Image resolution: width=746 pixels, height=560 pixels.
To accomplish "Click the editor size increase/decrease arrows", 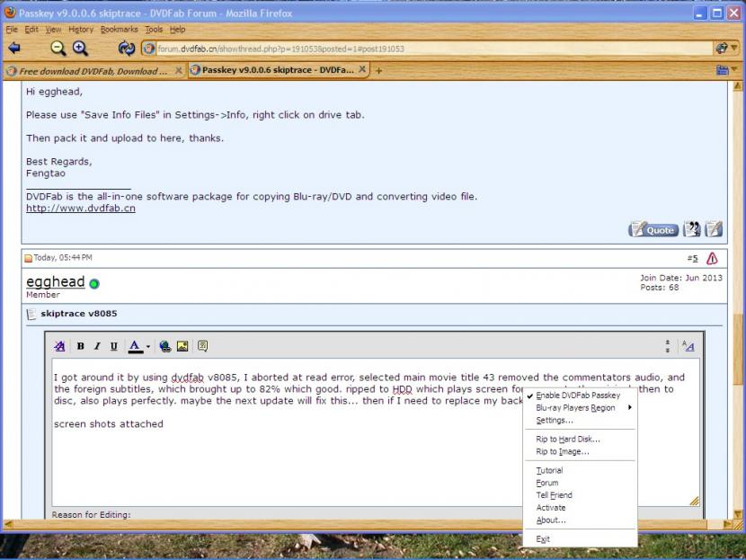I will [x=668, y=346].
